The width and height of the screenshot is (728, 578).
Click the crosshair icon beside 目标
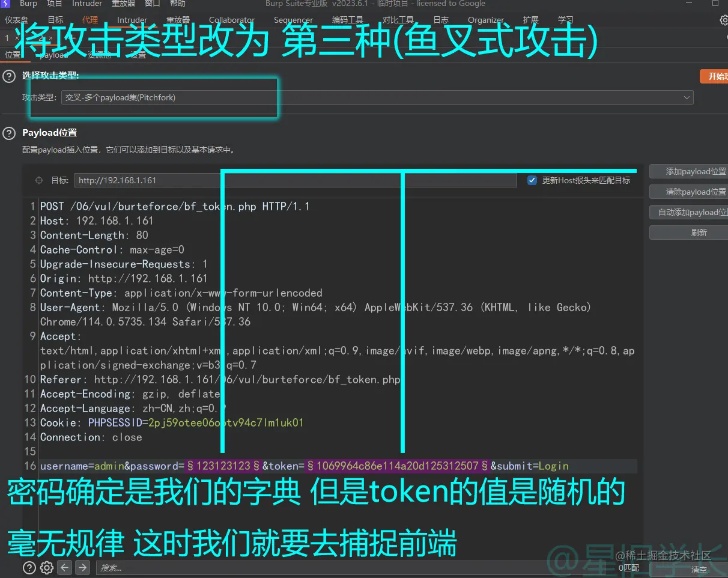39,180
